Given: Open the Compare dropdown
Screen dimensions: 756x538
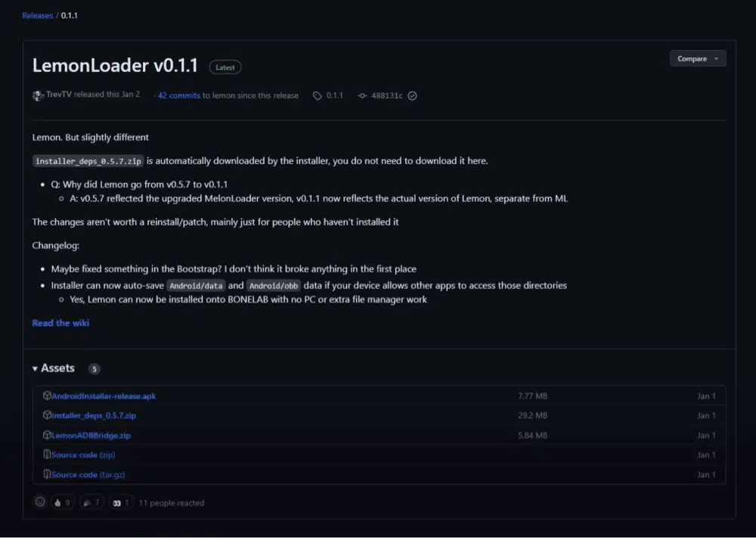Looking at the screenshot, I should click(x=698, y=59).
